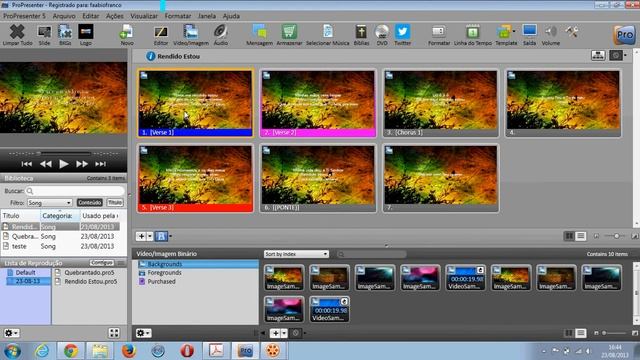Click the Buscar search field

(x=75, y=191)
